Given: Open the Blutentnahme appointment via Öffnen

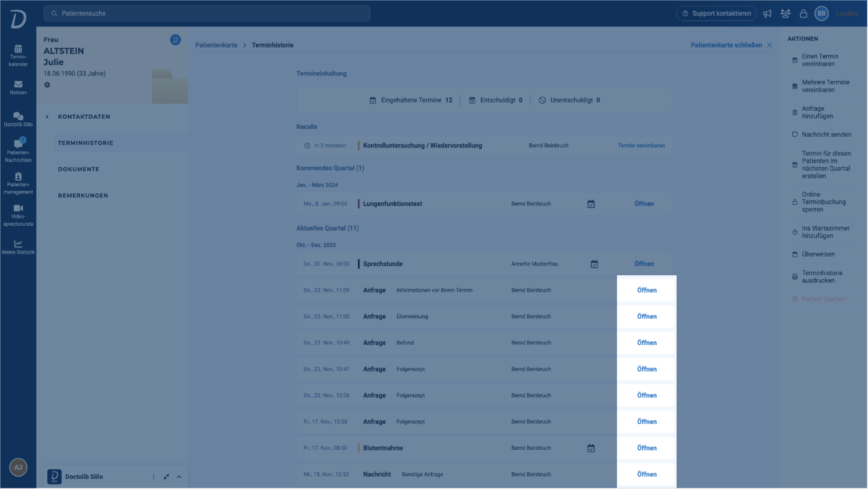Looking at the screenshot, I should [647, 448].
